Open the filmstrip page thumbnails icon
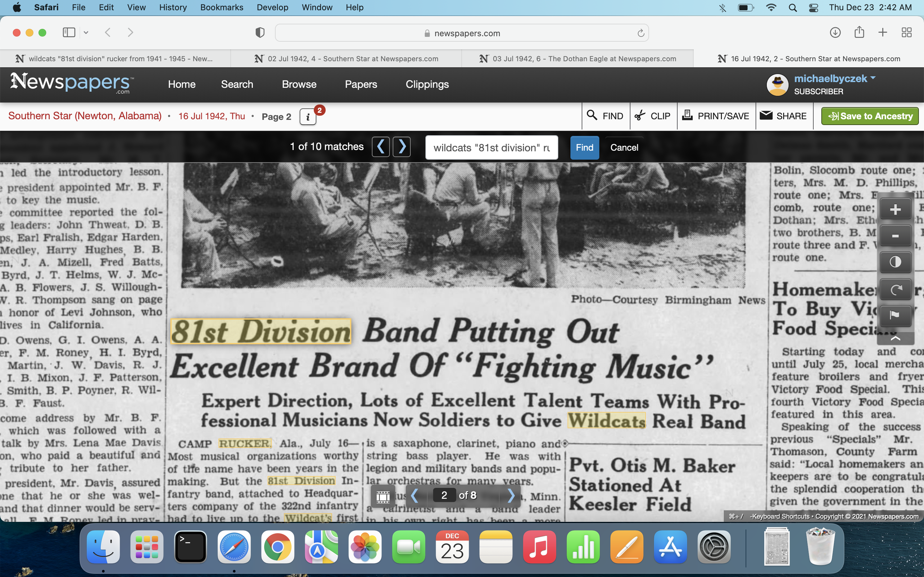 (383, 496)
